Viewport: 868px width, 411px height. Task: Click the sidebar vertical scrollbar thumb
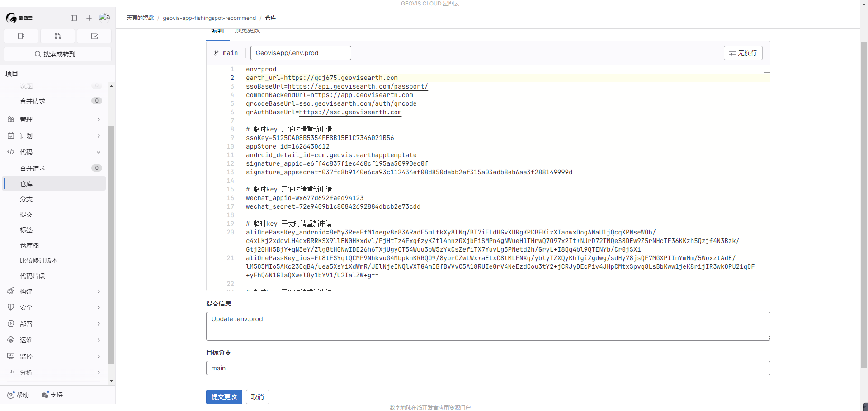tap(111, 245)
